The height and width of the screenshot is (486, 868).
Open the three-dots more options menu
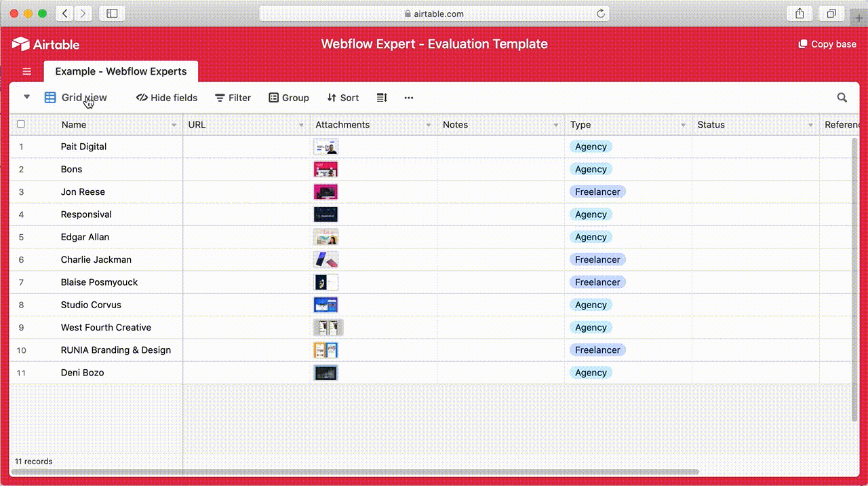click(x=409, y=98)
